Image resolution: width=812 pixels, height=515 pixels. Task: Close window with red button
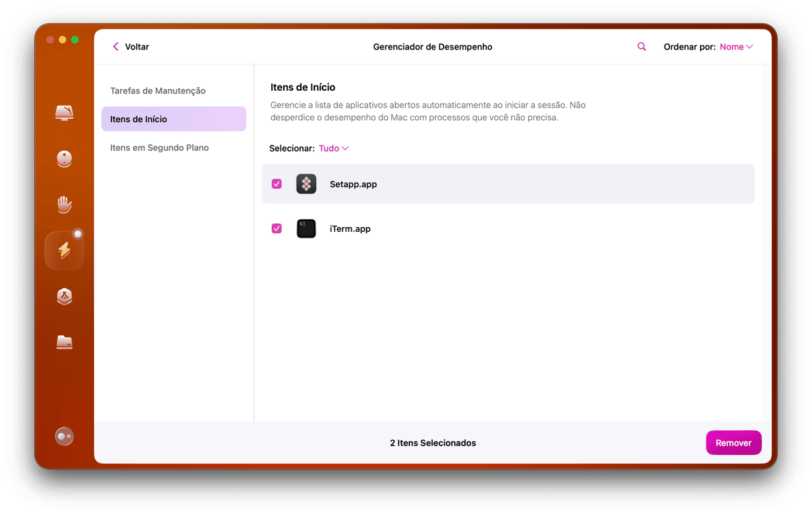[50, 40]
